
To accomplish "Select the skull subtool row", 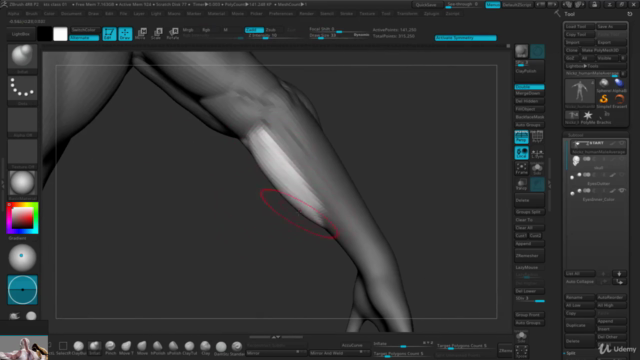I will point(598,162).
